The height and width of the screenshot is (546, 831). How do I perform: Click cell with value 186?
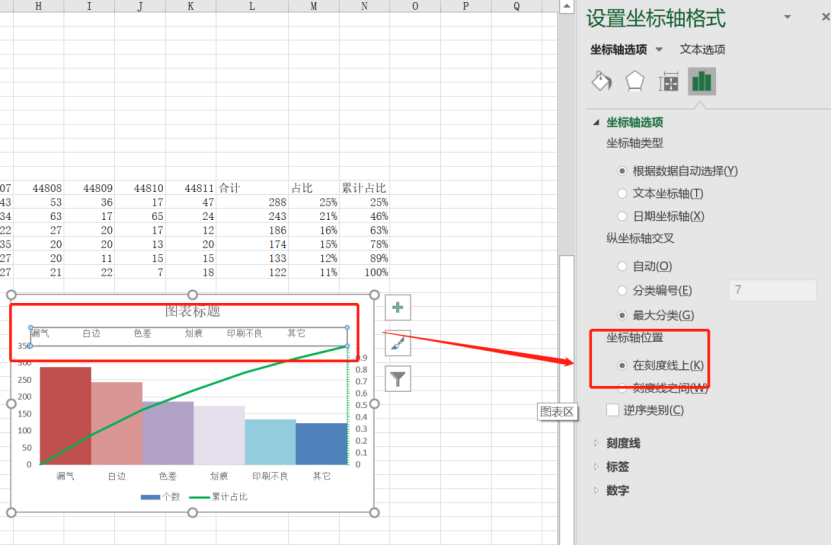(x=252, y=230)
